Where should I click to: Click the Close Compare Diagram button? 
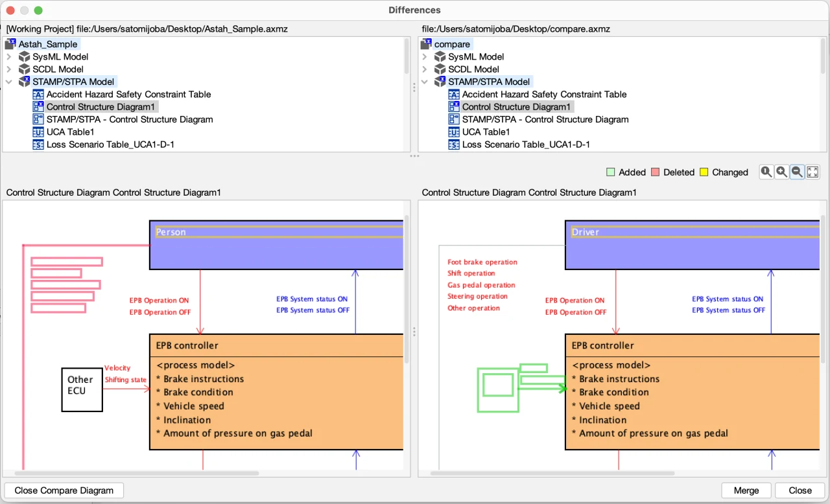[x=64, y=490]
